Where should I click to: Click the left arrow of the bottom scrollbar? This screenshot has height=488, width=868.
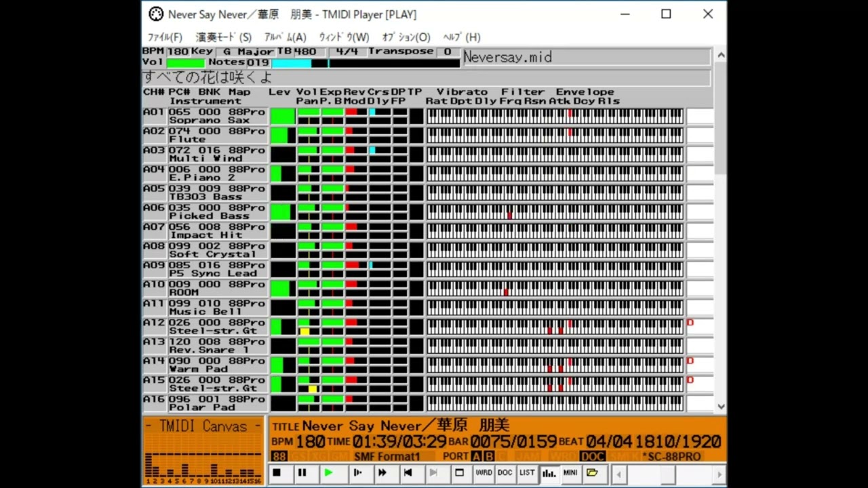point(618,474)
